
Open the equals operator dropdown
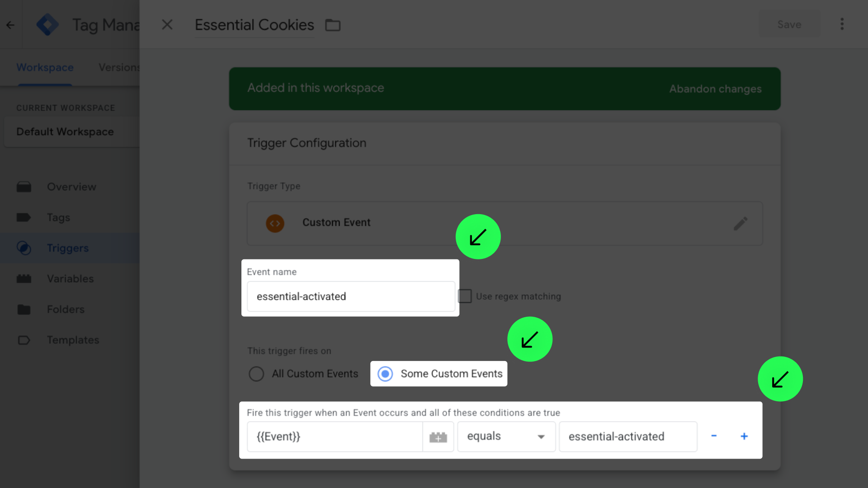point(506,436)
